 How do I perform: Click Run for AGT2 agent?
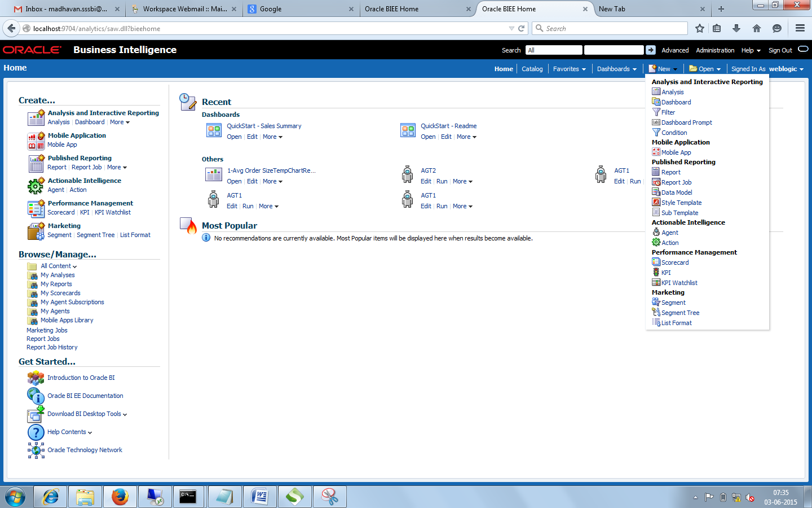click(x=442, y=181)
